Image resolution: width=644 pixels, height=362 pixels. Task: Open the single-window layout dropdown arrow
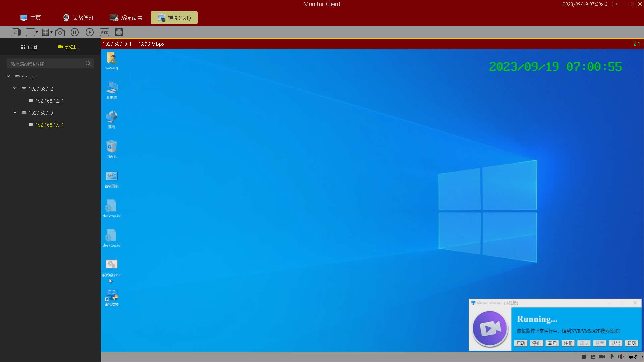(x=37, y=32)
